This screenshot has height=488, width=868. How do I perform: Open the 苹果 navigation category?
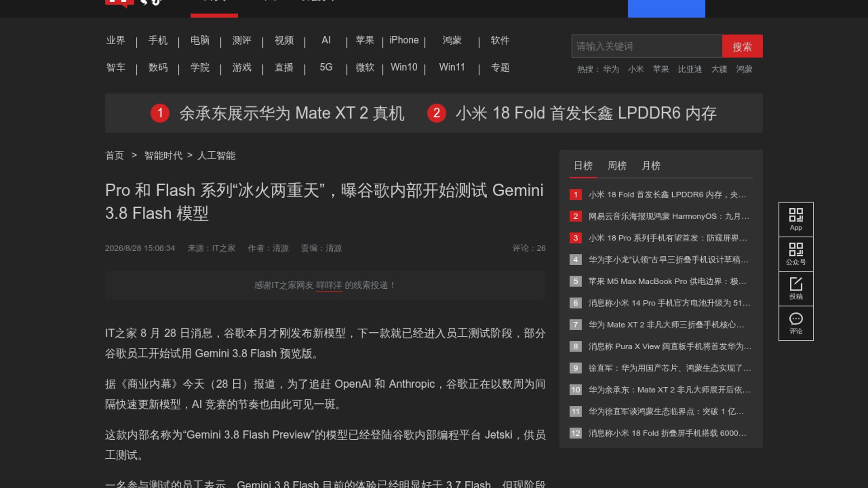point(365,40)
